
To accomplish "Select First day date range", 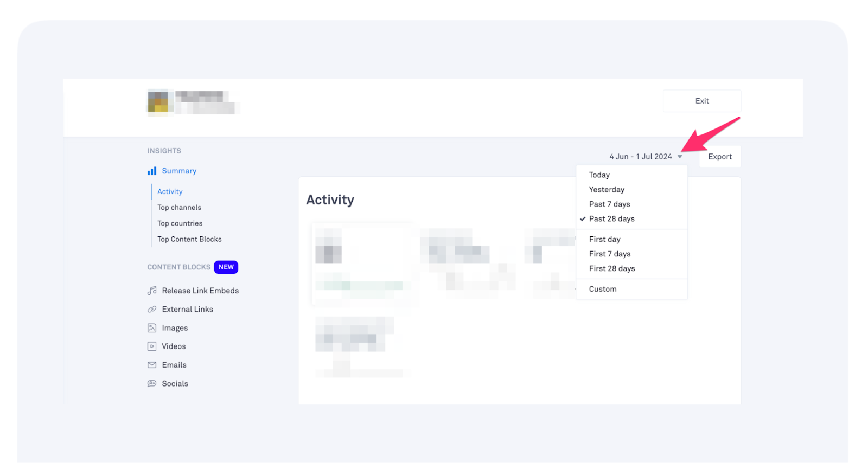I will 604,239.
